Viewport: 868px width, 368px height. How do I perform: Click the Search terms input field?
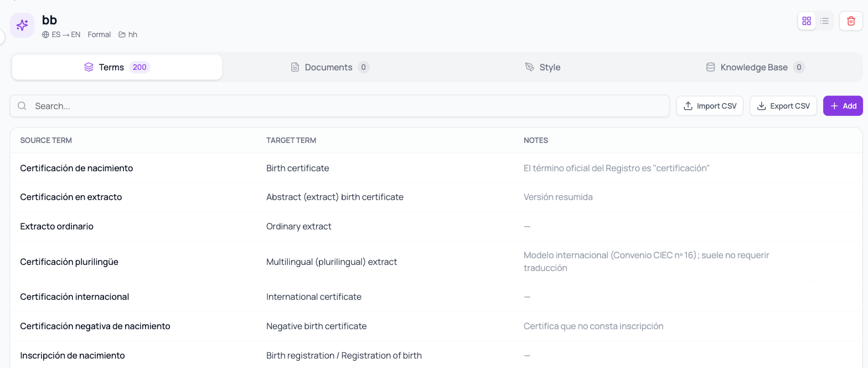tap(340, 106)
